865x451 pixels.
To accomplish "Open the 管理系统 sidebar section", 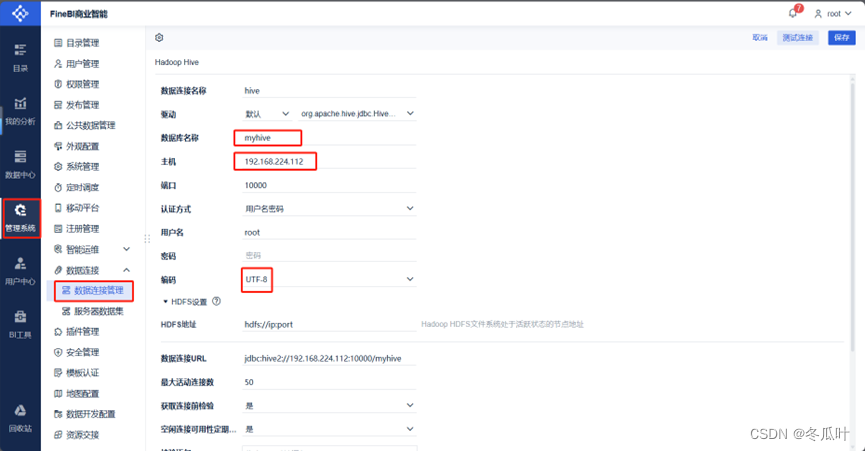I will coord(20,218).
